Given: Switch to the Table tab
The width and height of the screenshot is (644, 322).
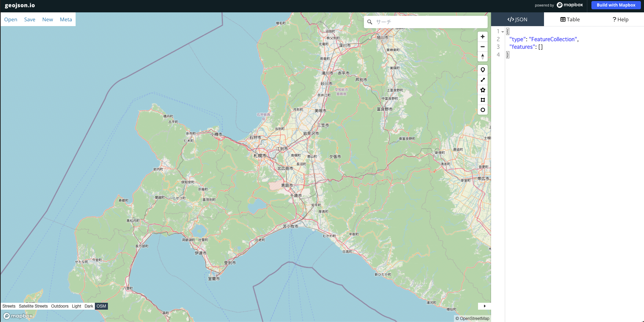Looking at the screenshot, I should click(569, 19).
